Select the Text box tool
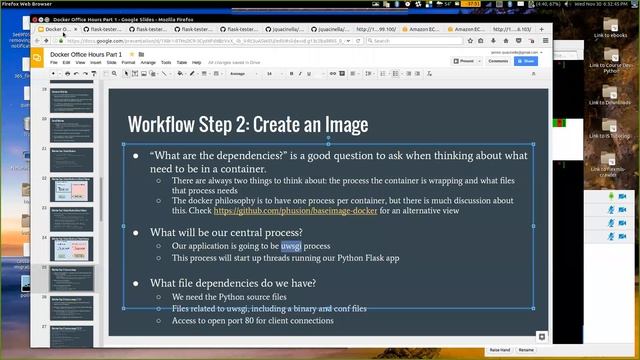The height and width of the screenshot is (360, 640). point(135,74)
